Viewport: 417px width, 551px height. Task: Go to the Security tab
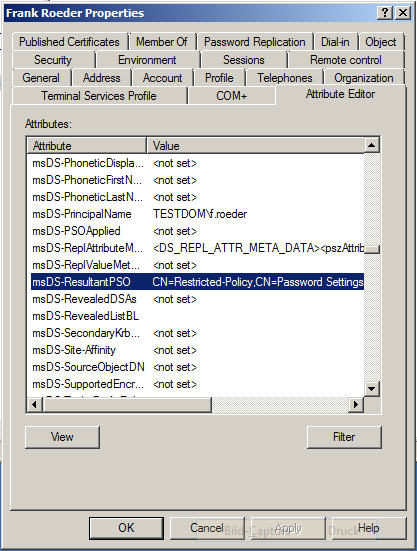pyautogui.click(x=53, y=60)
